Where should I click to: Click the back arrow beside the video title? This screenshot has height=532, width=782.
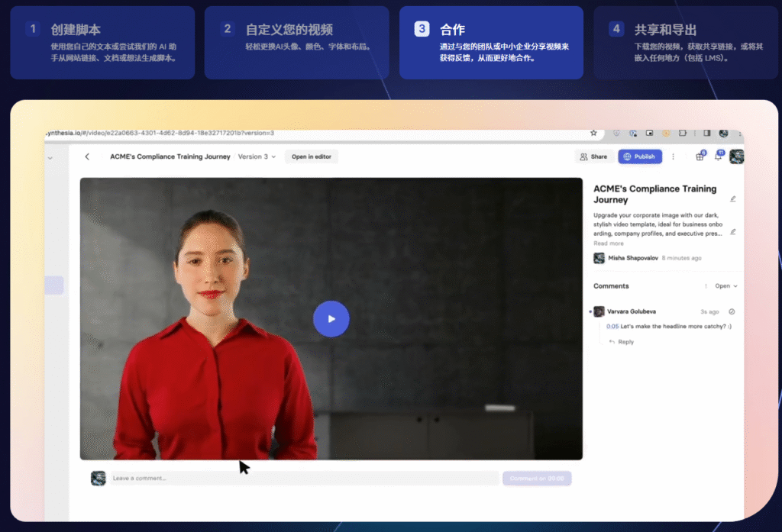click(87, 156)
